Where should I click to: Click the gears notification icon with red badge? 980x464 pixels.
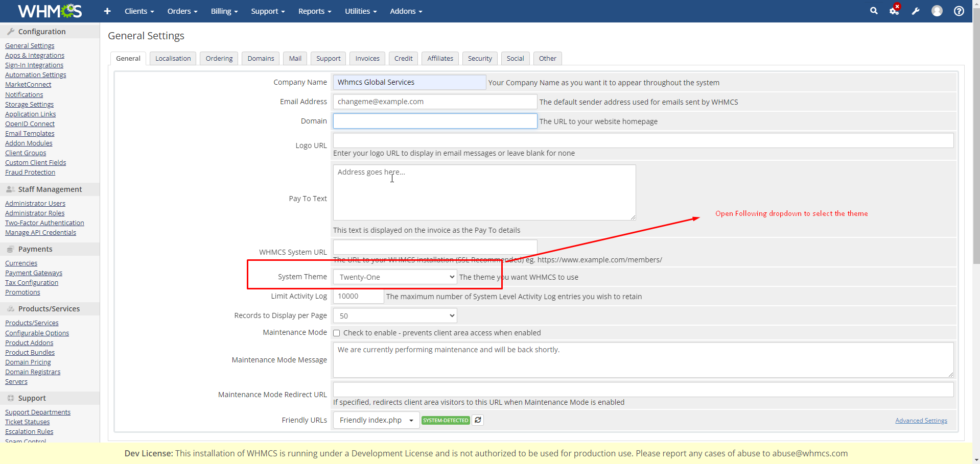tap(894, 11)
